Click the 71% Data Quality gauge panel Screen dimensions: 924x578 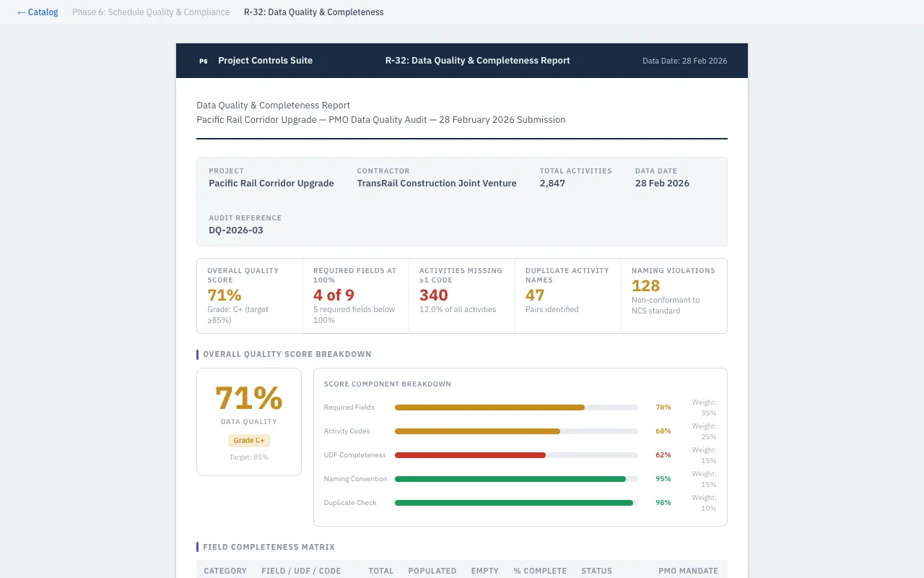pos(248,421)
